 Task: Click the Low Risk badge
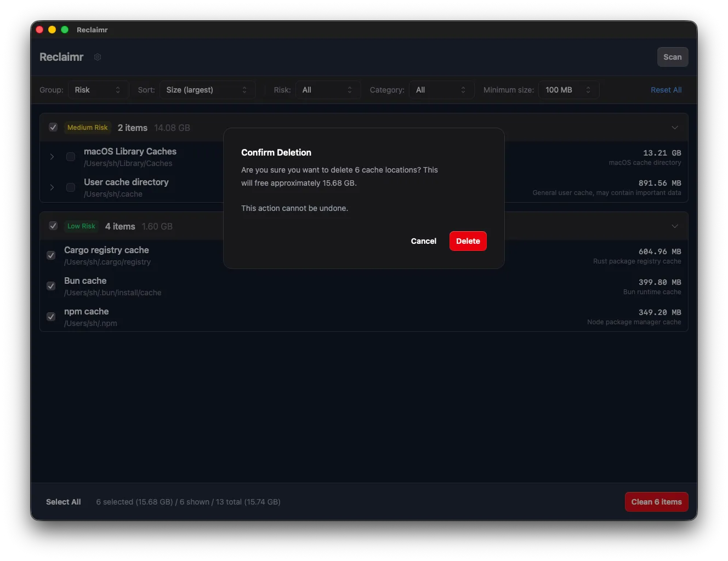[81, 226]
